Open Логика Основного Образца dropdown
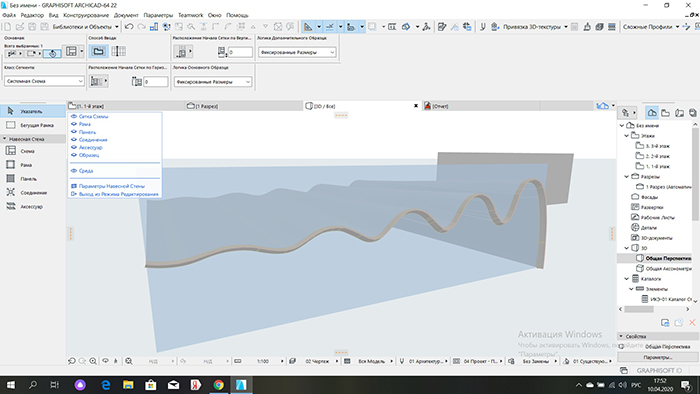 pyautogui.click(x=212, y=82)
